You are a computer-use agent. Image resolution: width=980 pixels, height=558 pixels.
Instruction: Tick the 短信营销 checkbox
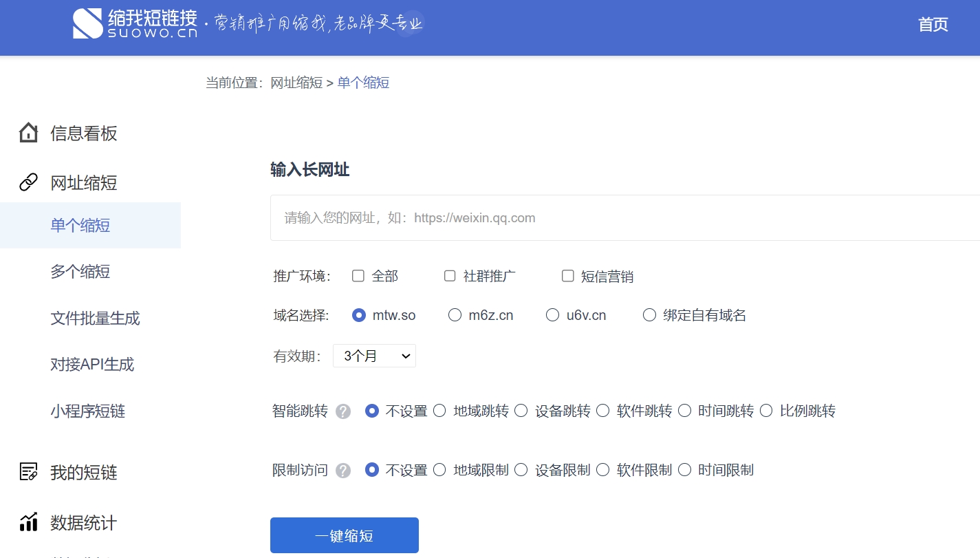(x=567, y=276)
